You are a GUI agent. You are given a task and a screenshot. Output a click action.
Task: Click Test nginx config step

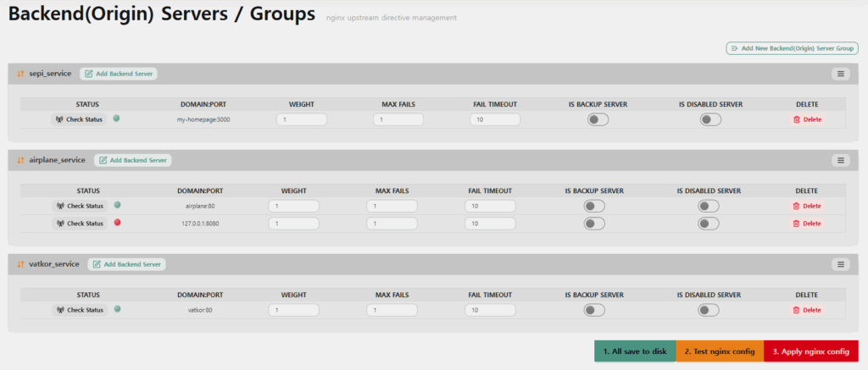(720, 351)
